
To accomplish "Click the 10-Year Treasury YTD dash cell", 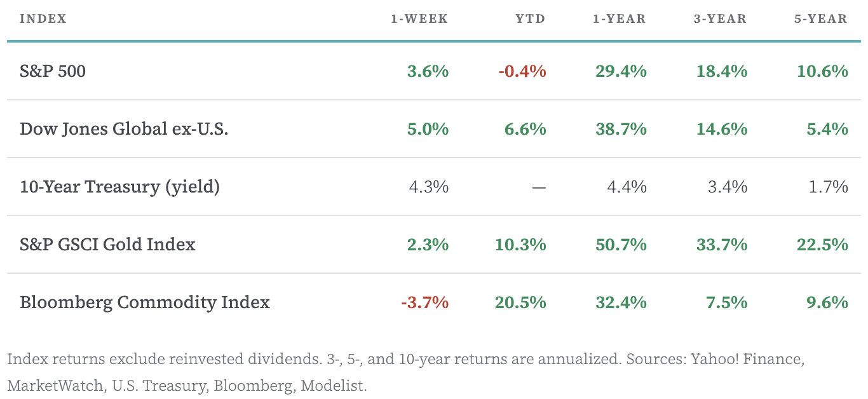I will point(539,187).
